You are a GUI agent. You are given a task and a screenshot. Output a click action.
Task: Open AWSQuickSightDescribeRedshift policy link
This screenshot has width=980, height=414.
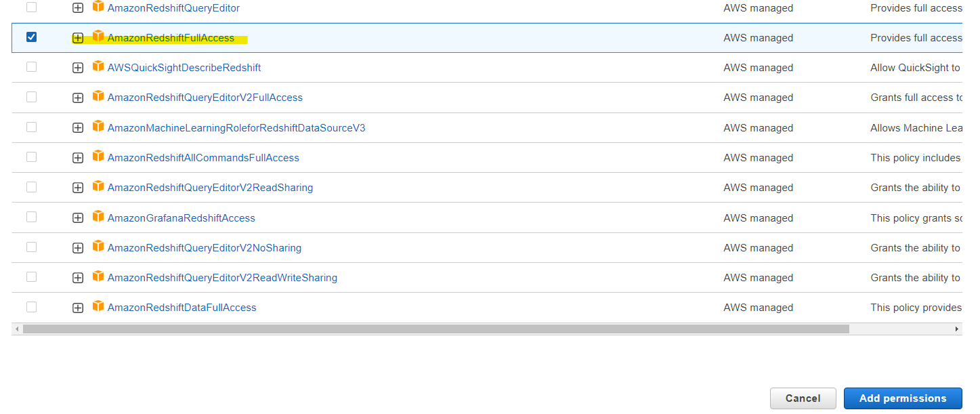pyautogui.click(x=184, y=68)
